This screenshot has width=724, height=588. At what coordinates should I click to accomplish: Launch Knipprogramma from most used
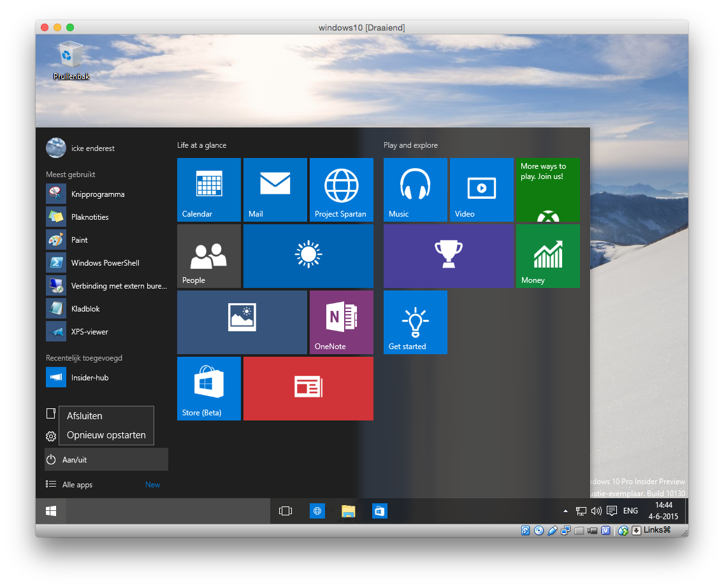pos(98,194)
